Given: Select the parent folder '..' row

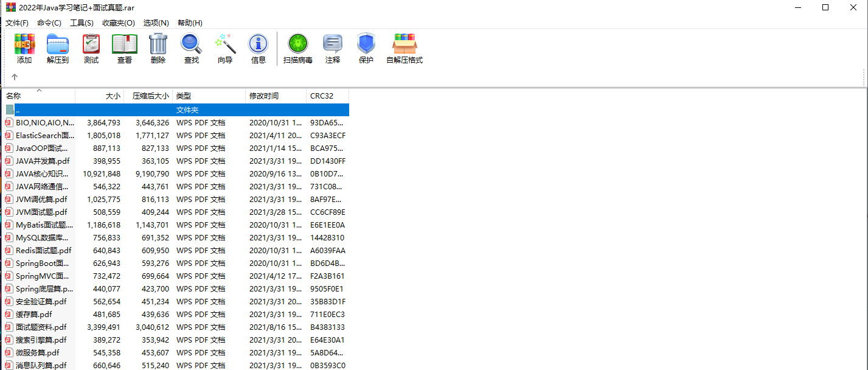Looking at the screenshot, I should tap(176, 110).
